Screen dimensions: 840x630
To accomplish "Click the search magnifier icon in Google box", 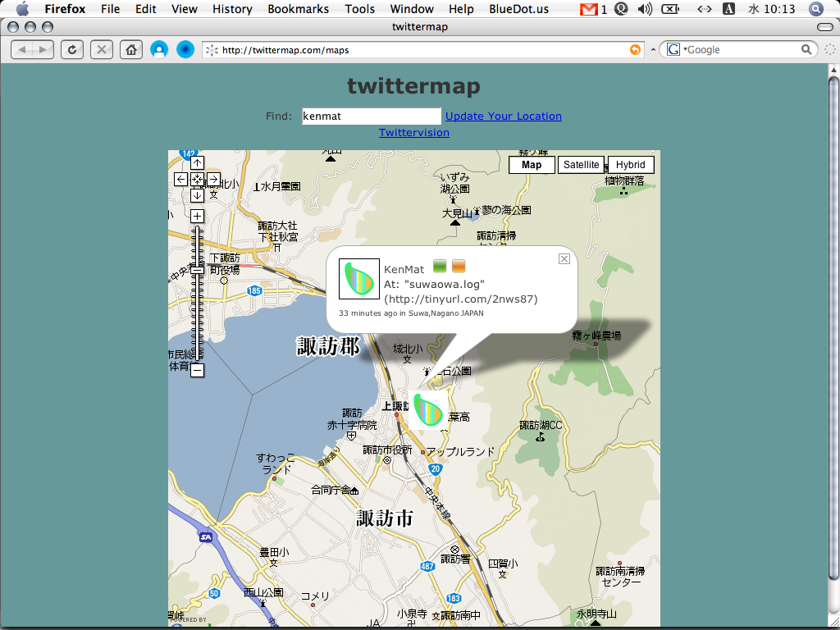I will tap(806, 50).
